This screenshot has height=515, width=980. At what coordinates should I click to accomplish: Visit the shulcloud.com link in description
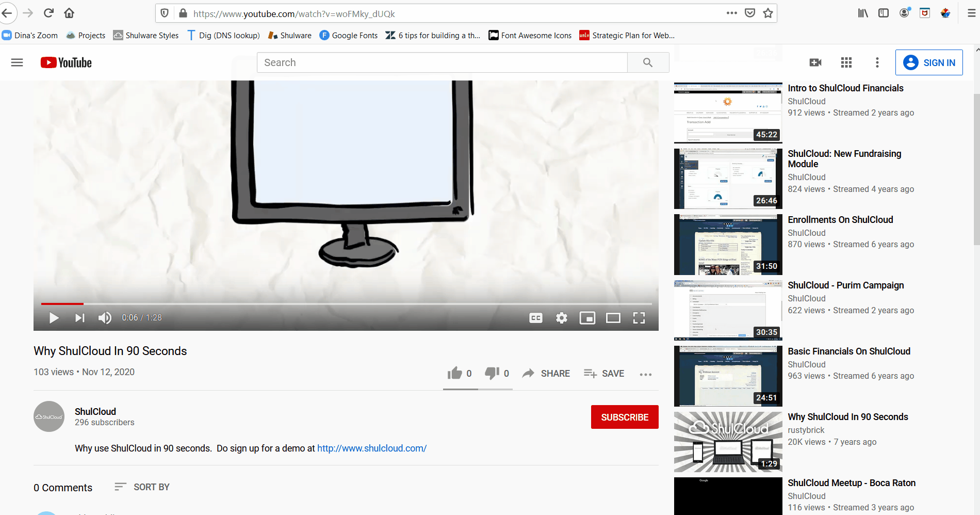(371, 448)
